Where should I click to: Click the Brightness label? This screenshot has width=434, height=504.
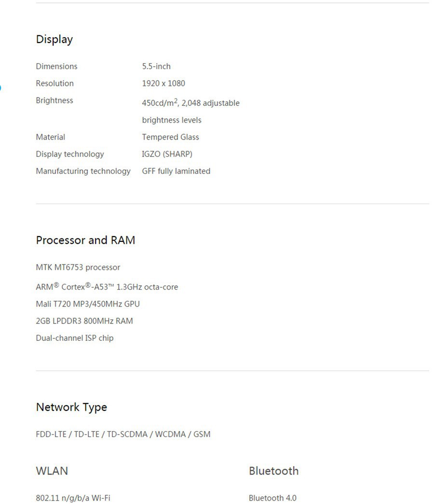coord(54,100)
